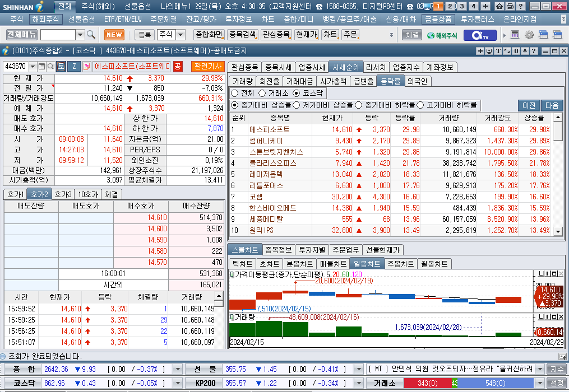The image size is (569, 392).
Task: Open the settings gear in the top toolbar
Action: click(529, 35)
